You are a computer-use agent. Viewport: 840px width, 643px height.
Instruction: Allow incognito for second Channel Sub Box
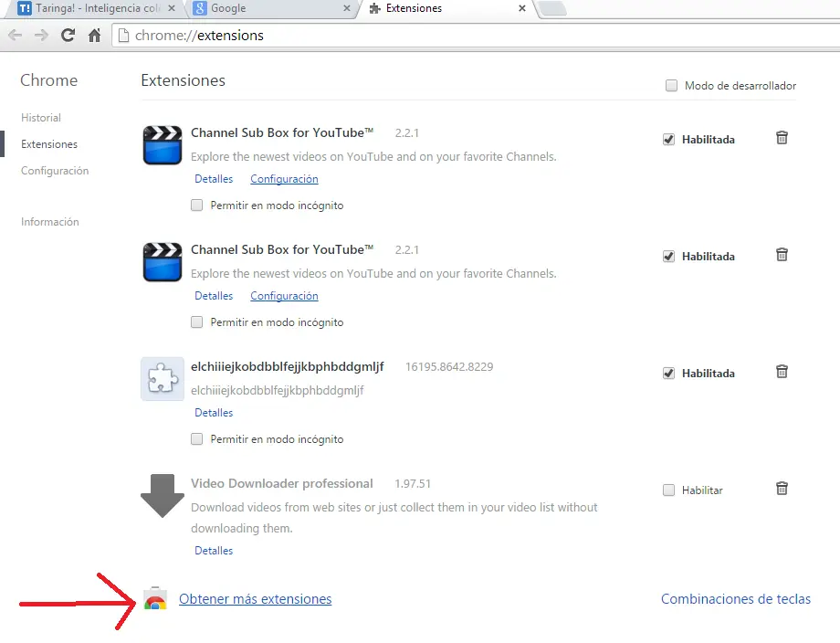[196, 322]
